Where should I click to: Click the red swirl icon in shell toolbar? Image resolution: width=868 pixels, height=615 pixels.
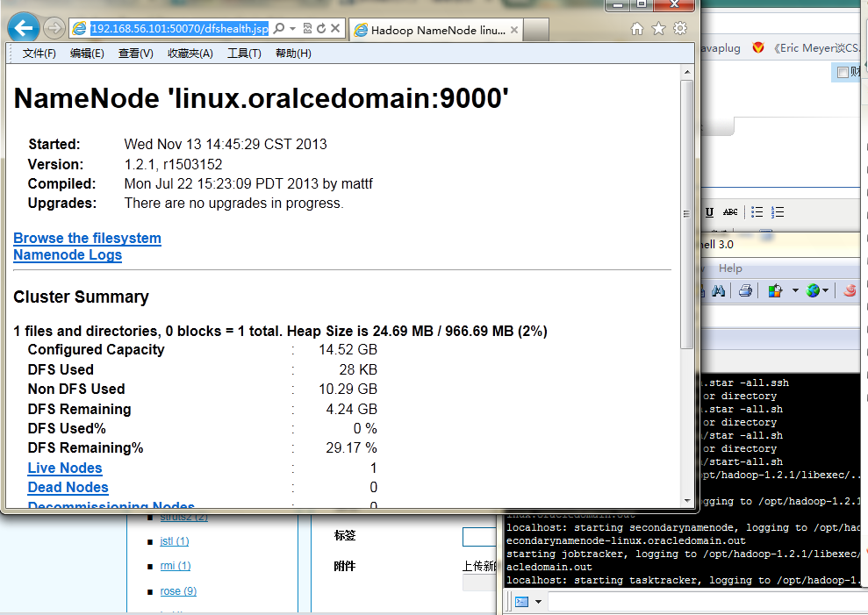(x=850, y=290)
